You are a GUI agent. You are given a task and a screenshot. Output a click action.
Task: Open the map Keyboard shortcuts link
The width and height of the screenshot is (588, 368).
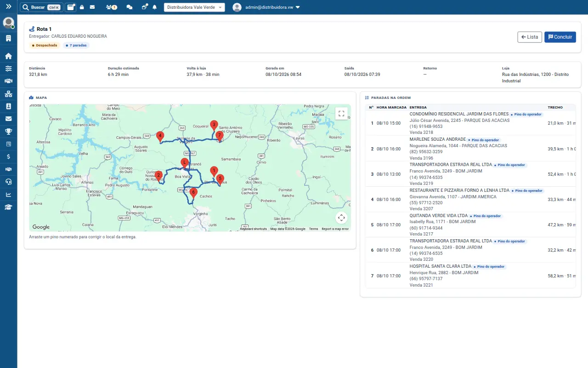(x=253, y=229)
